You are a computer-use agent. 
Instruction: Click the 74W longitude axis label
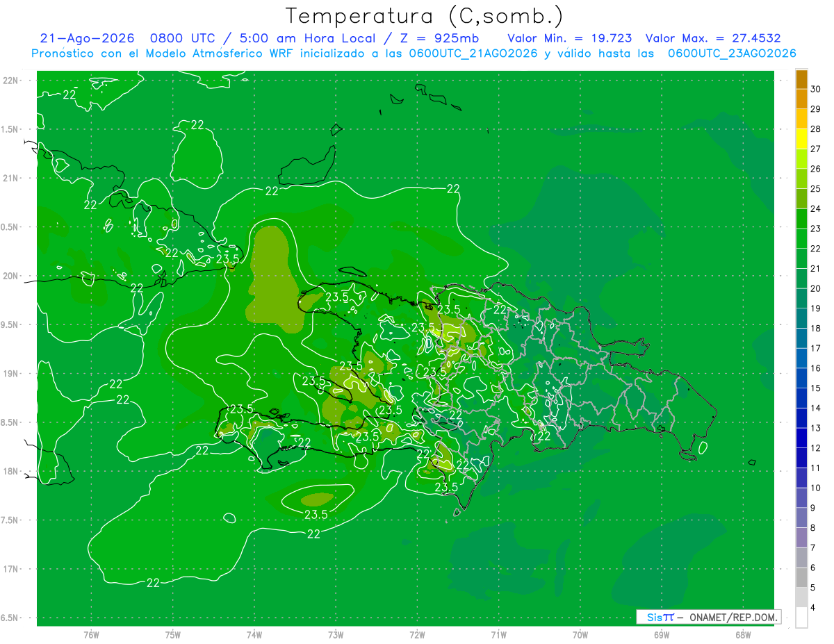tap(254, 636)
